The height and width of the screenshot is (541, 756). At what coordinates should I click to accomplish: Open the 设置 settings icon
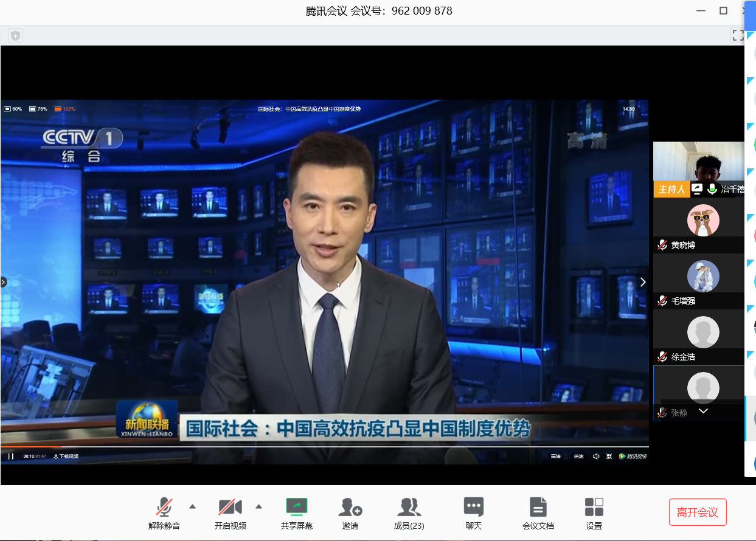[594, 507]
